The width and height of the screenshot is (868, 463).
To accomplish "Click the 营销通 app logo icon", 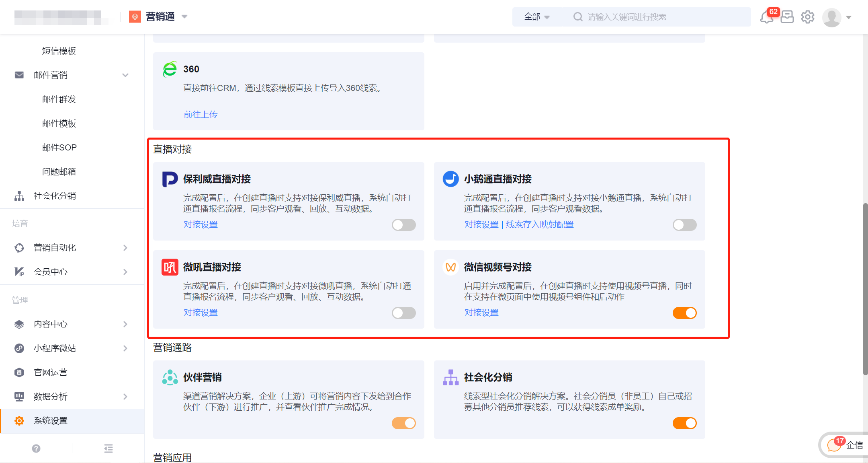I will [x=135, y=16].
